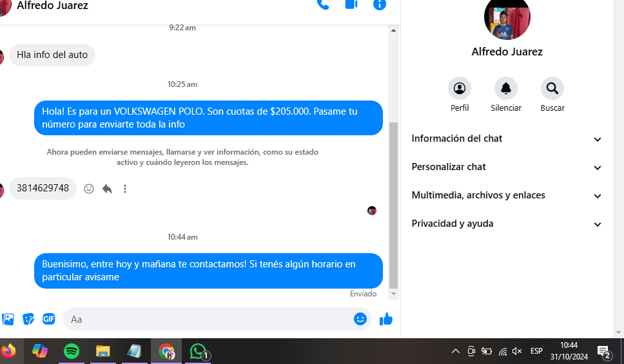This screenshot has height=364, width=624.
Task: Expand Multimedia, archivos y enlaces section
Action: tap(507, 195)
